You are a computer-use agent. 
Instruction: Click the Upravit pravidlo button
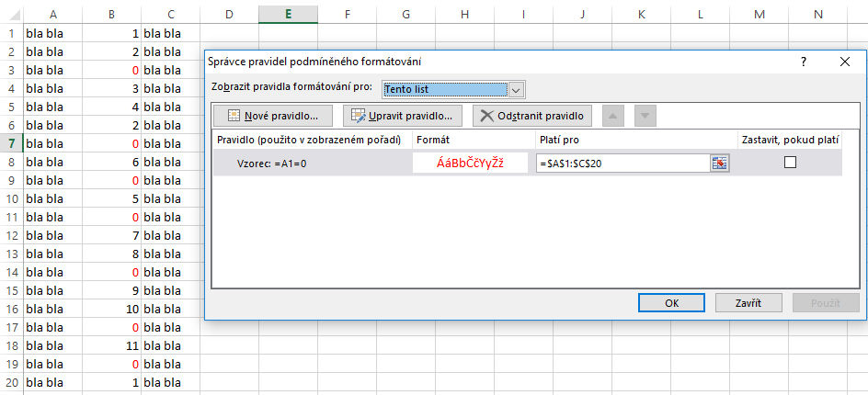403,116
